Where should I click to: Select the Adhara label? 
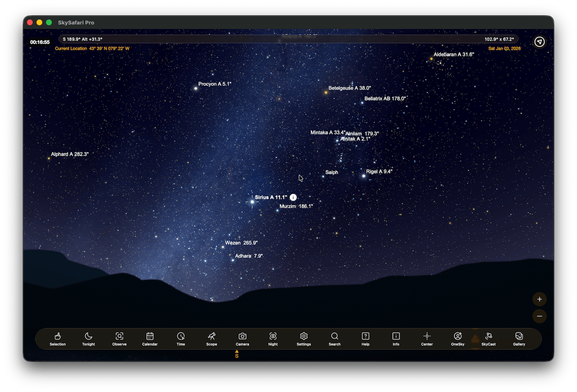tap(249, 256)
